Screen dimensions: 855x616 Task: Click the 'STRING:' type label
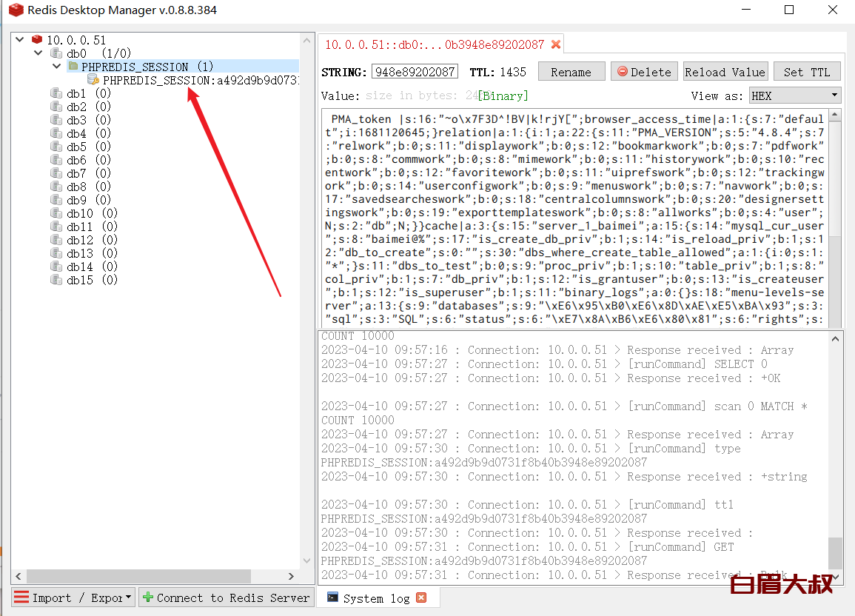[x=344, y=72]
